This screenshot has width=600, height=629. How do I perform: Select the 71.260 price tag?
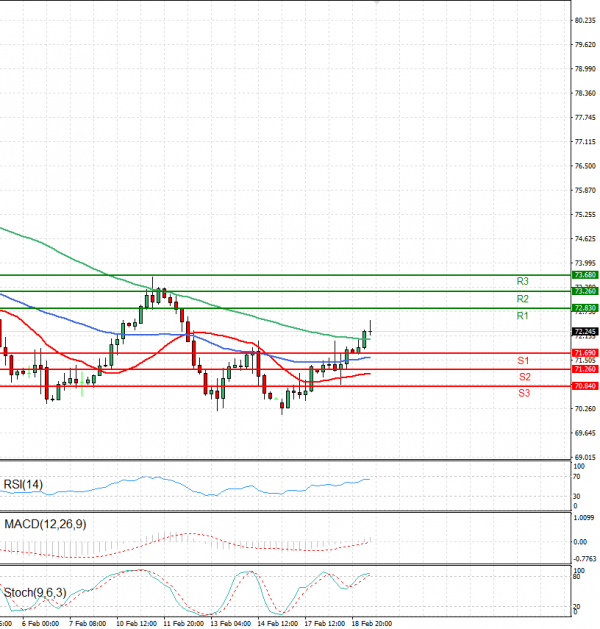[585, 369]
